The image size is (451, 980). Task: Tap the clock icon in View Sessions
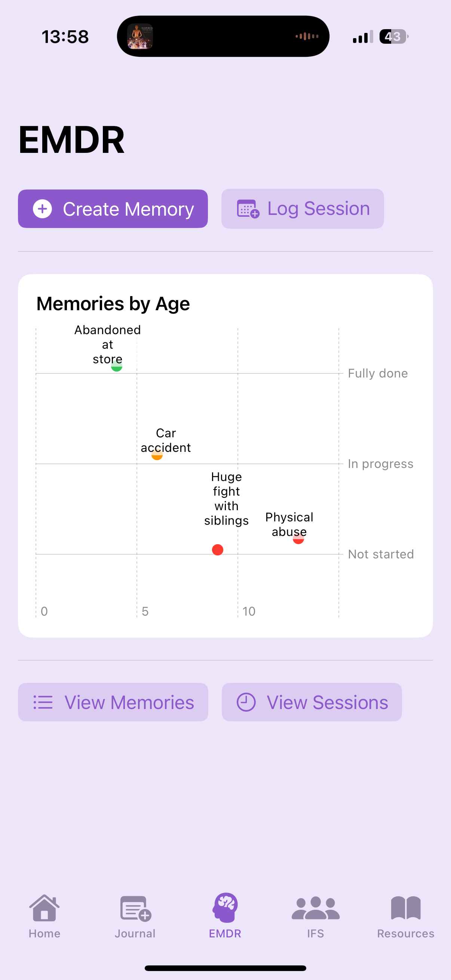[x=246, y=702]
